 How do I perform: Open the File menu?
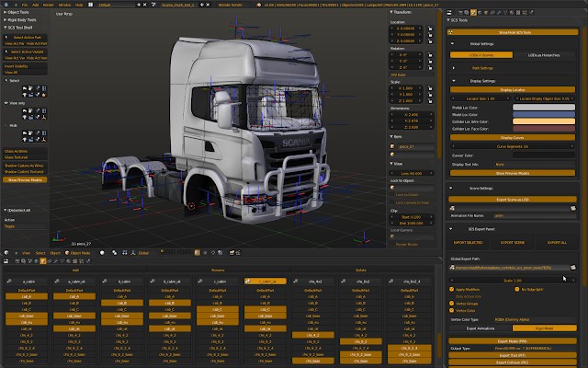(25, 5)
